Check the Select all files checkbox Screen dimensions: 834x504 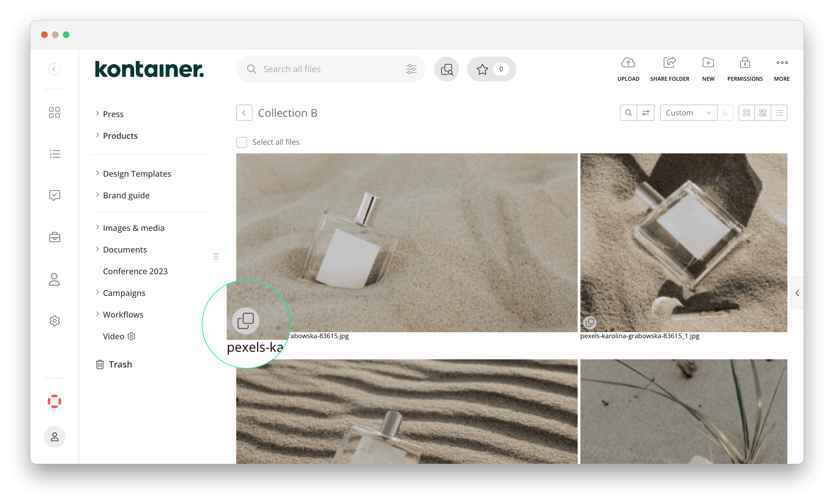[x=242, y=142]
